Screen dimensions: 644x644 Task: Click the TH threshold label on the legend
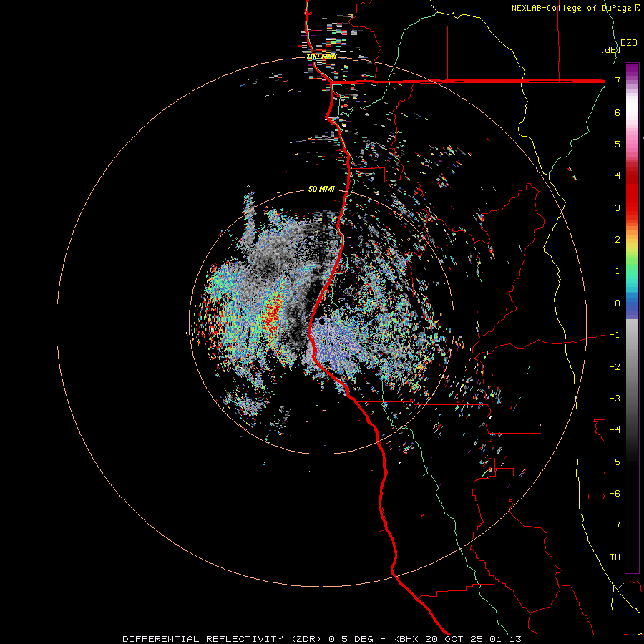tap(615, 557)
